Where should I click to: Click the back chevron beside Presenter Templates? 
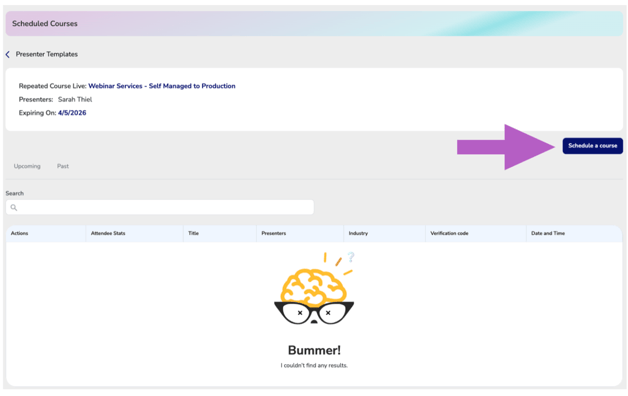[8, 54]
